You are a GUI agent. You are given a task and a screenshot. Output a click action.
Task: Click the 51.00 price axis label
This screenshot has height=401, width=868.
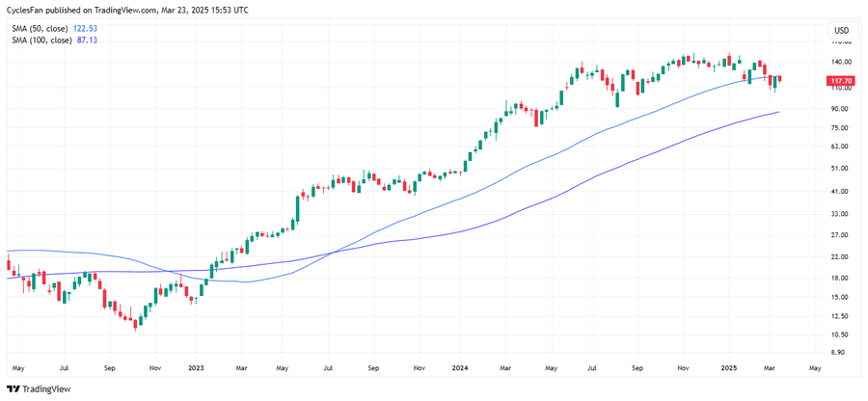click(x=841, y=169)
